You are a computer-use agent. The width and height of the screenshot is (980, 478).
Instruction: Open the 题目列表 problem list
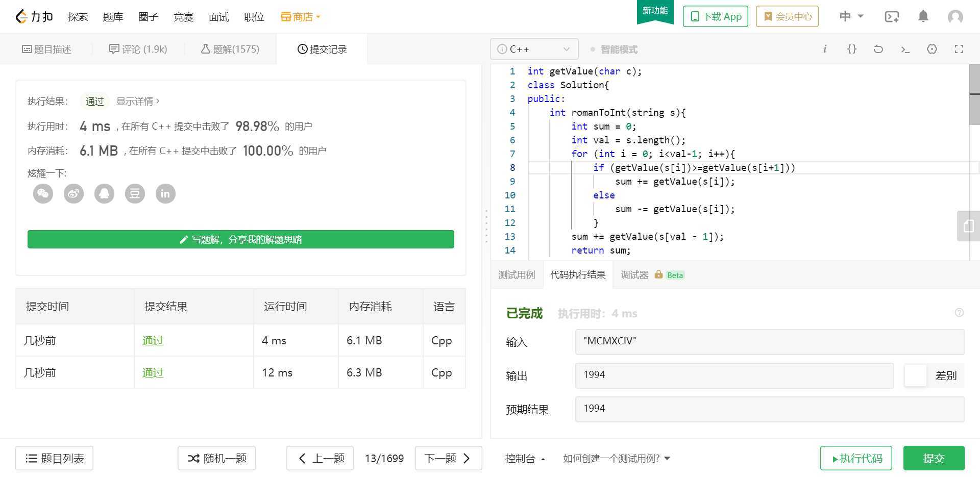(x=54, y=458)
